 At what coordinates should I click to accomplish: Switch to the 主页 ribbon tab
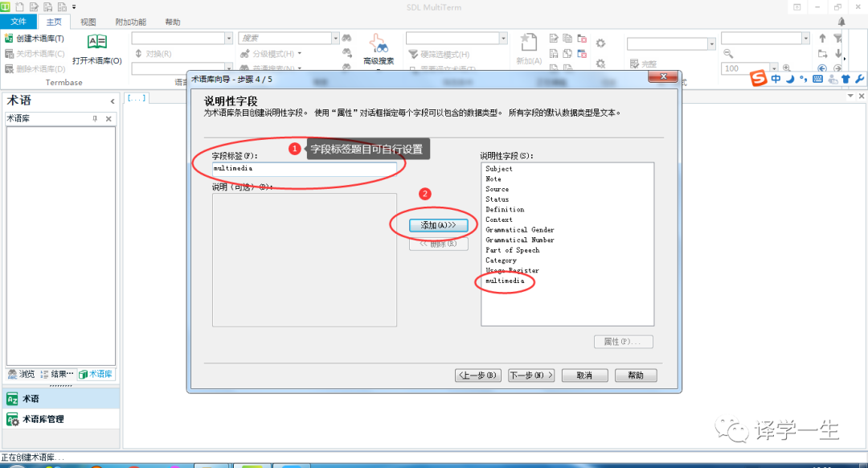point(55,22)
